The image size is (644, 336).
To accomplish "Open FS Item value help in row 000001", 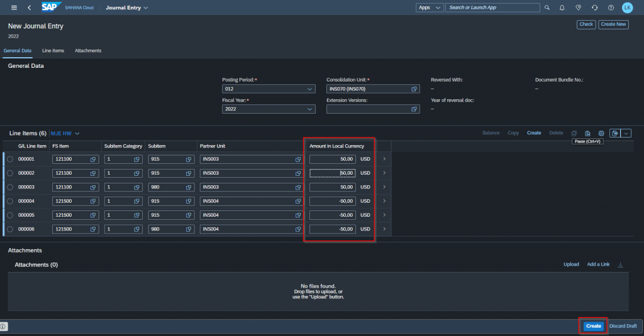I will 93,159.
